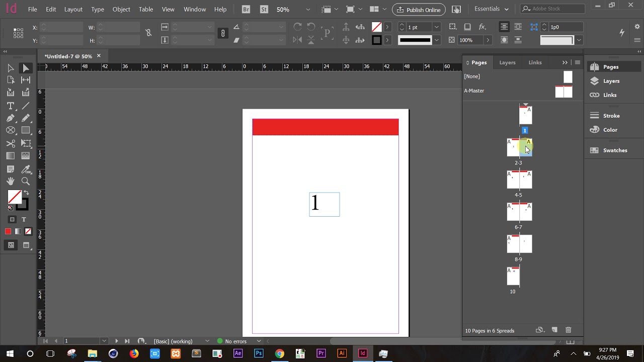
Task: Toggle formatting affects text
Action: 24,220
